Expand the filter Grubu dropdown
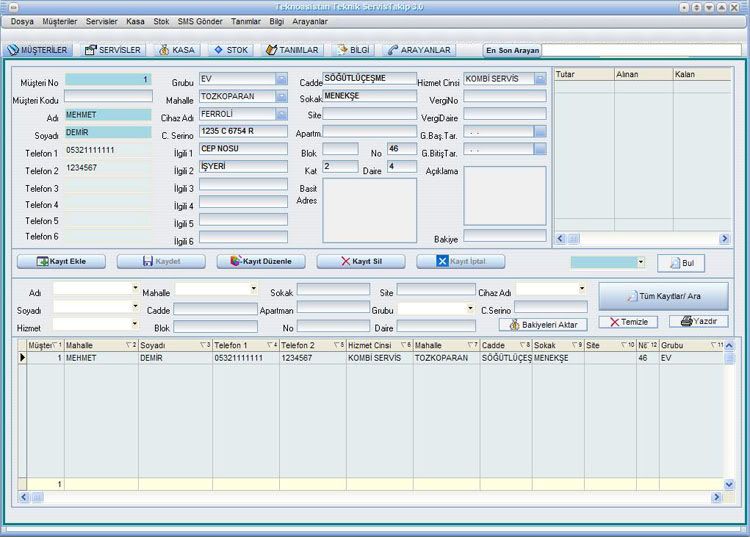750x537 pixels. [x=471, y=308]
